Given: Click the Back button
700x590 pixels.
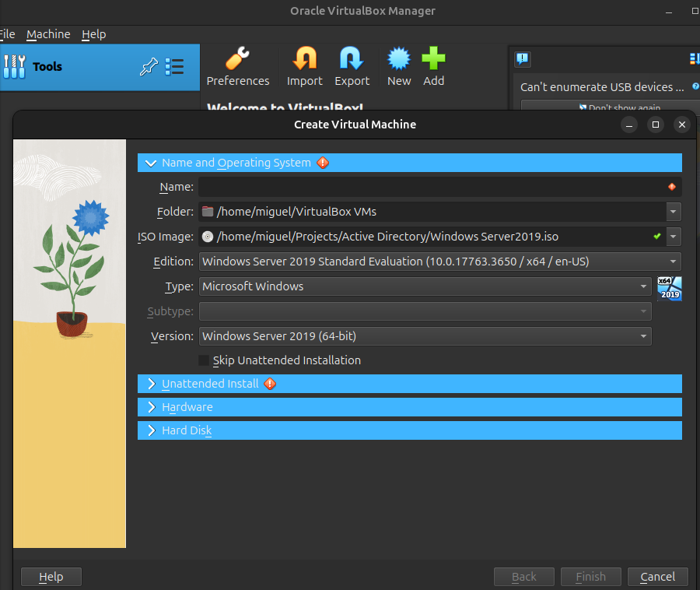Looking at the screenshot, I should point(524,577).
